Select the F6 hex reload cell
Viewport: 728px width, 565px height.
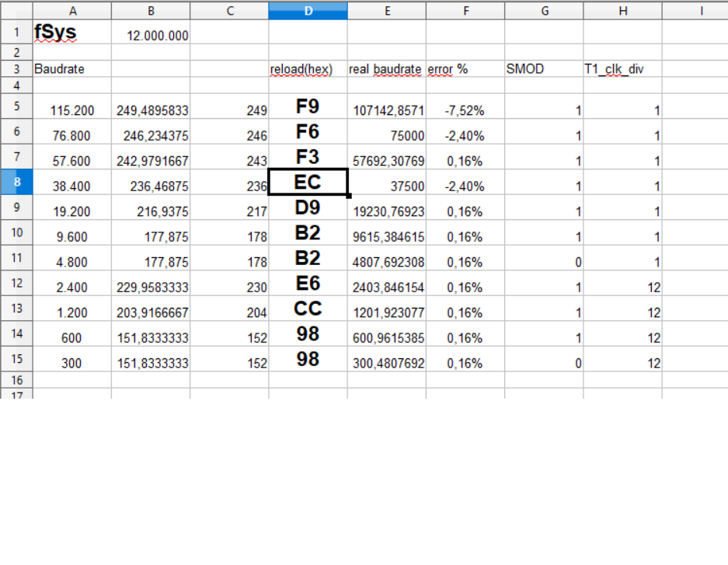coord(308,131)
